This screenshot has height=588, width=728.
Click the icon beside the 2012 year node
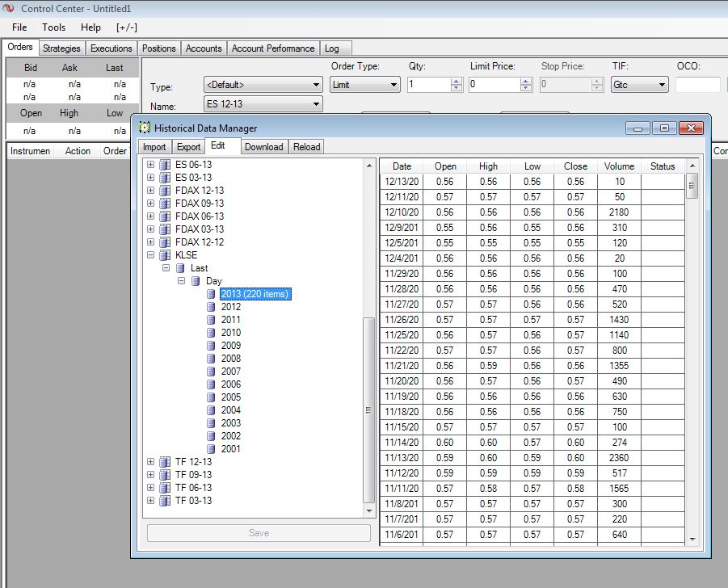tap(211, 307)
